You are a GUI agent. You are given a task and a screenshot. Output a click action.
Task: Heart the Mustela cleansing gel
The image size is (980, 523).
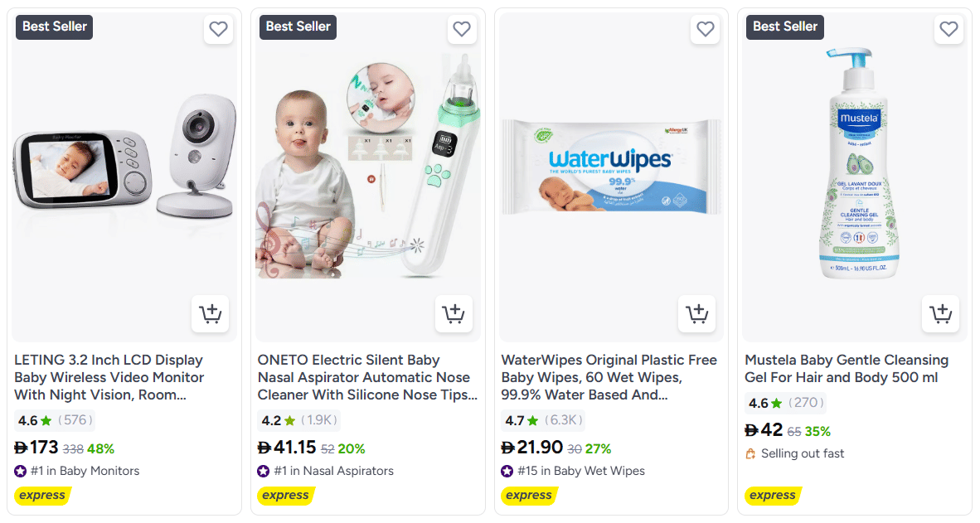[x=948, y=29]
